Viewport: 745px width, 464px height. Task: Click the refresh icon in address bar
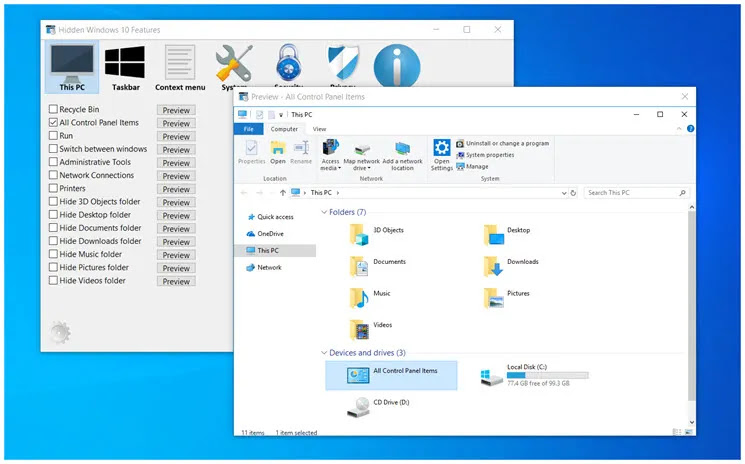(573, 193)
